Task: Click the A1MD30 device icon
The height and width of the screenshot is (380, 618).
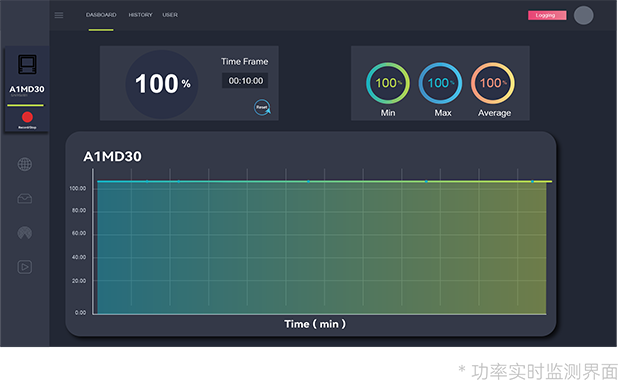Action: (x=27, y=64)
